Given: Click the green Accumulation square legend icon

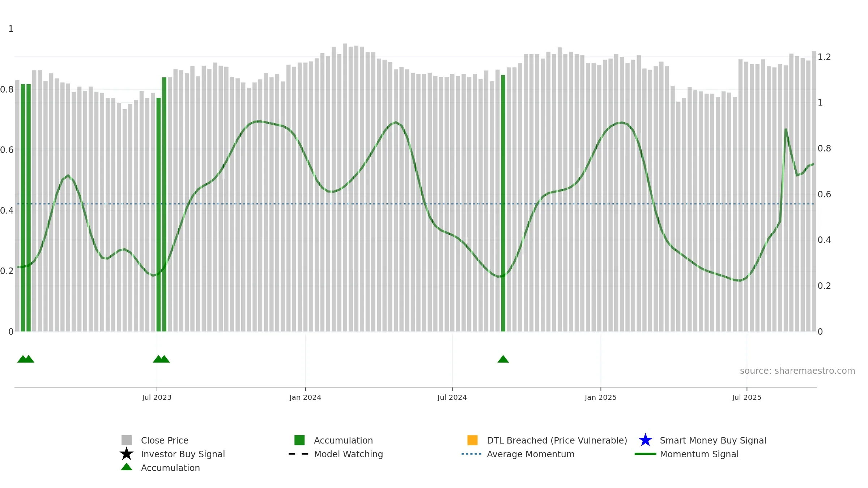Looking at the screenshot, I should (x=299, y=440).
